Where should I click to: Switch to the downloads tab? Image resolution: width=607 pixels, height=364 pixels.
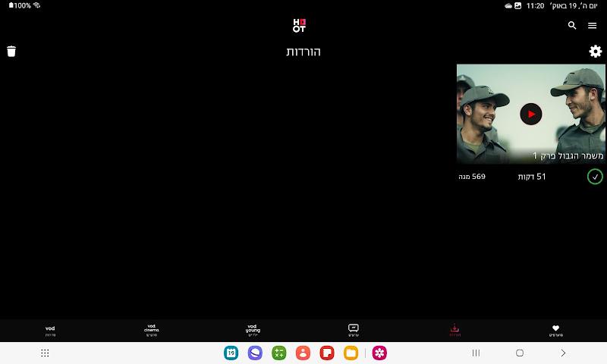(x=454, y=331)
